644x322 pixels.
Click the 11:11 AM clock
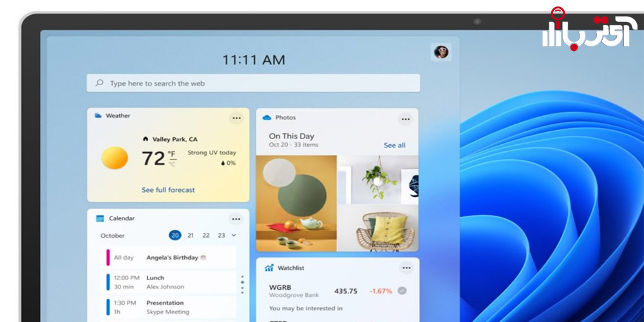click(253, 60)
